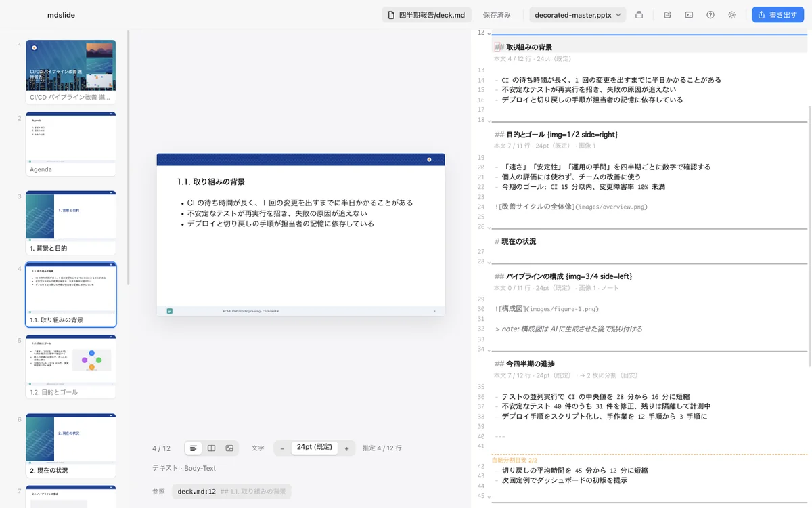Toggle the light/dark theme sun icon
This screenshot has width=812, height=508.
coord(731,15)
